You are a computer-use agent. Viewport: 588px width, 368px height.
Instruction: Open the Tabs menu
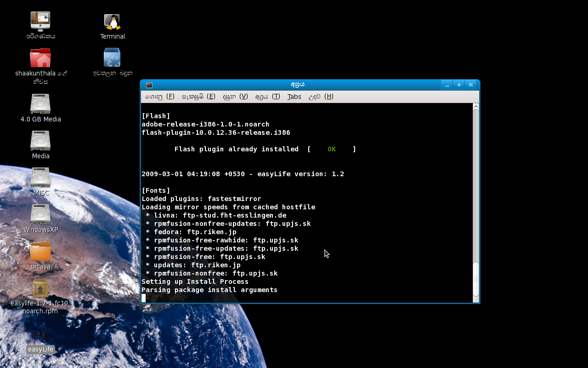pyautogui.click(x=294, y=97)
